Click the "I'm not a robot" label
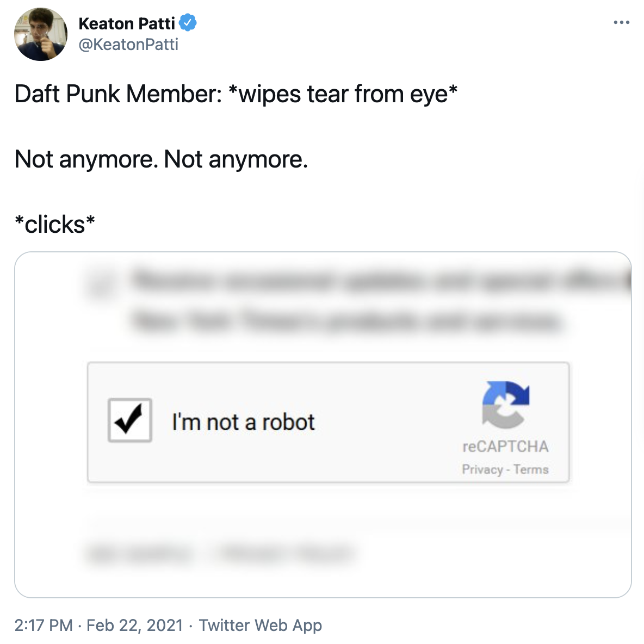Screen dimensions: 644x644 pyautogui.click(x=243, y=422)
